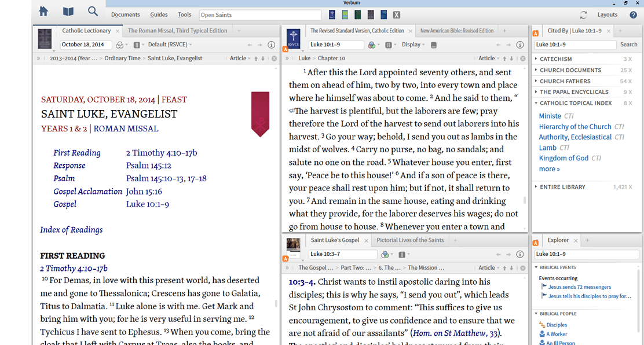The width and height of the screenshot is (644, 345).
Task: Click Catholic Lectionary book cover icon
Action: pos(45,39)
